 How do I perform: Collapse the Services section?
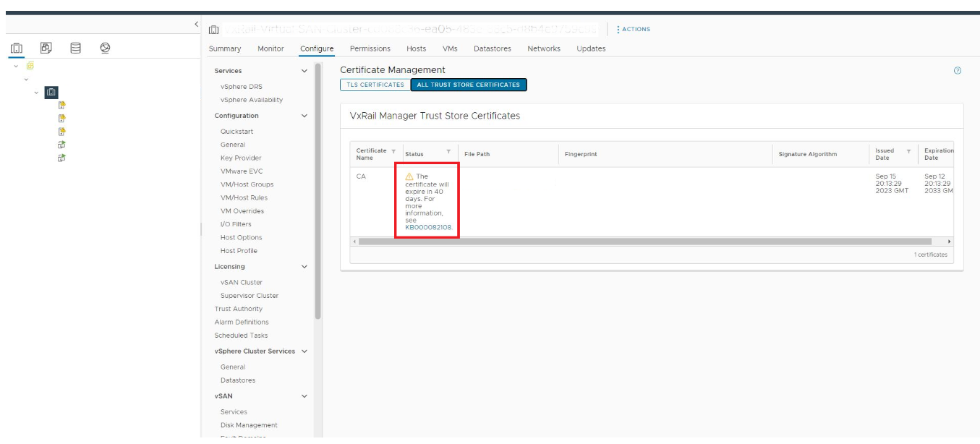[x=304, y=71]
